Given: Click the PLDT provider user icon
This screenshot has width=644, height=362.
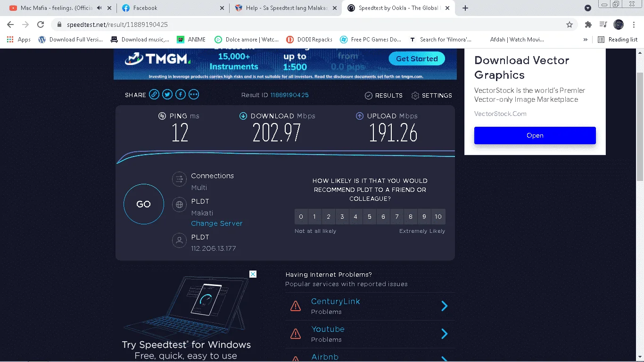Looking at the screenshot, I should [179, 240].
